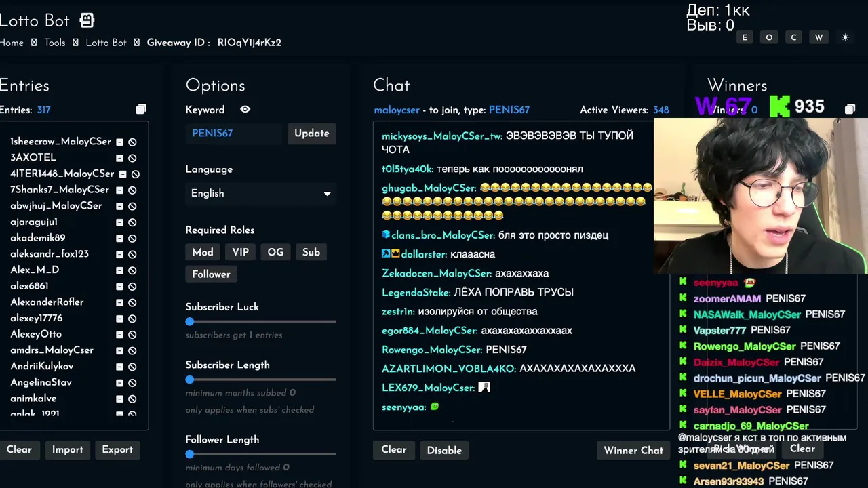The width and height of the screenshot is (868, 488).
Task: Click the entries count 317
Action: [44, 110]
